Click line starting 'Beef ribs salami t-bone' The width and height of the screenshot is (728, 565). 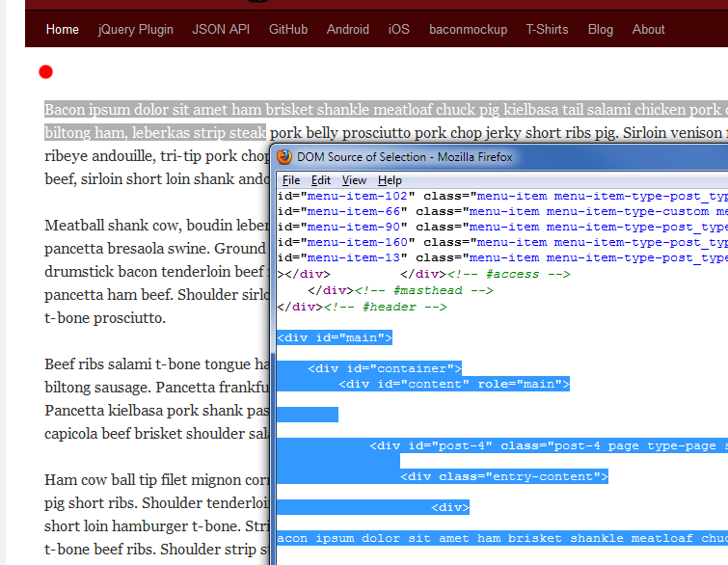[x=157, y=364]
